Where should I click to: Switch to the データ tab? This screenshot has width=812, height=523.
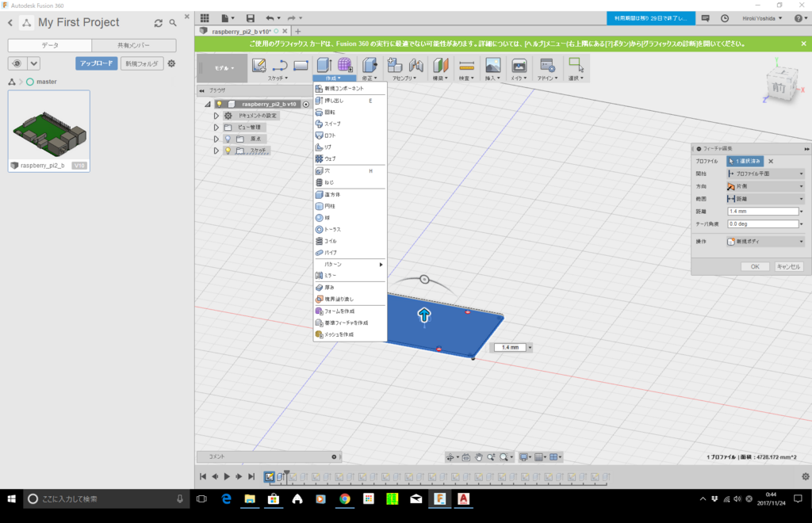[x=50, y=45]
